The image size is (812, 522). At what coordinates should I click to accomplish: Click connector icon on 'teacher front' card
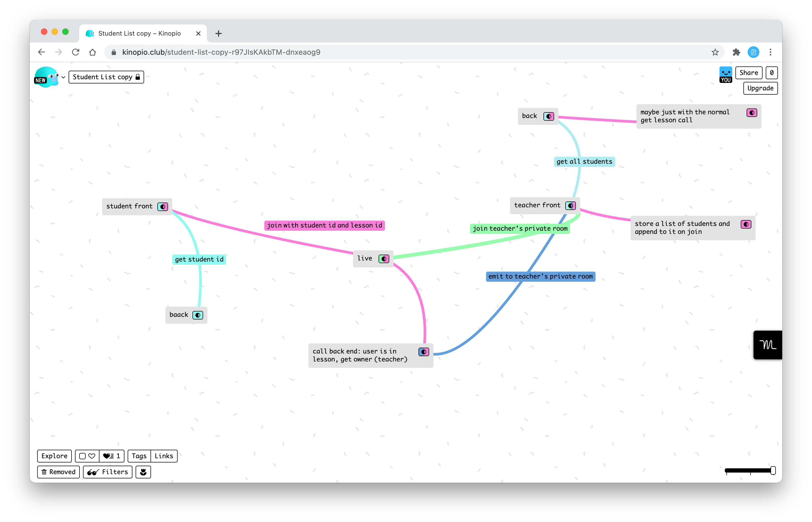[570, 206]
